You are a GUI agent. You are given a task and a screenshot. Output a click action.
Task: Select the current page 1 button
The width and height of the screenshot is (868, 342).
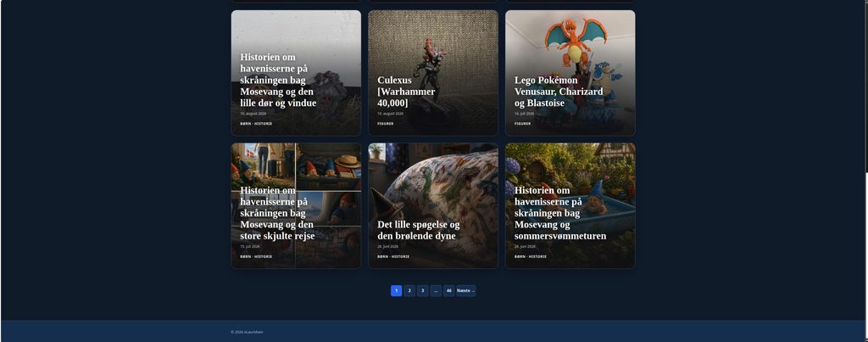[x=397, y=290]
